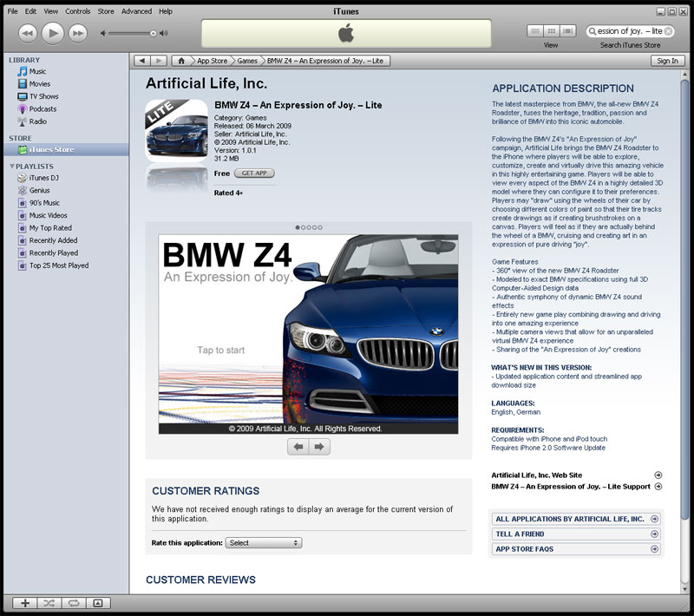The image size is (694, 616).
Task: Toggle repeat in the bottom bar
Action: coord(74,603)
